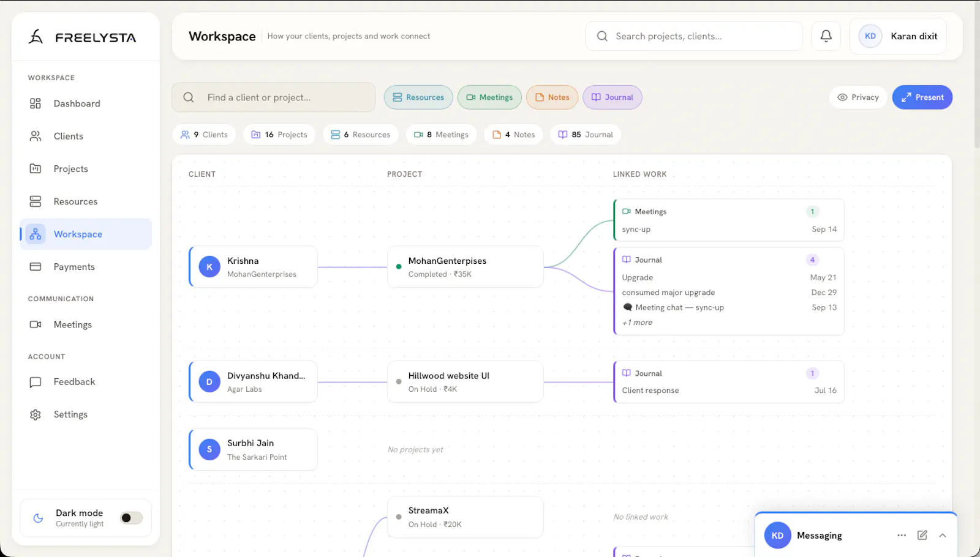The image size is (980, 557).
Task: Click the Surbhi Jain client avatar
Action: point(209,449)
